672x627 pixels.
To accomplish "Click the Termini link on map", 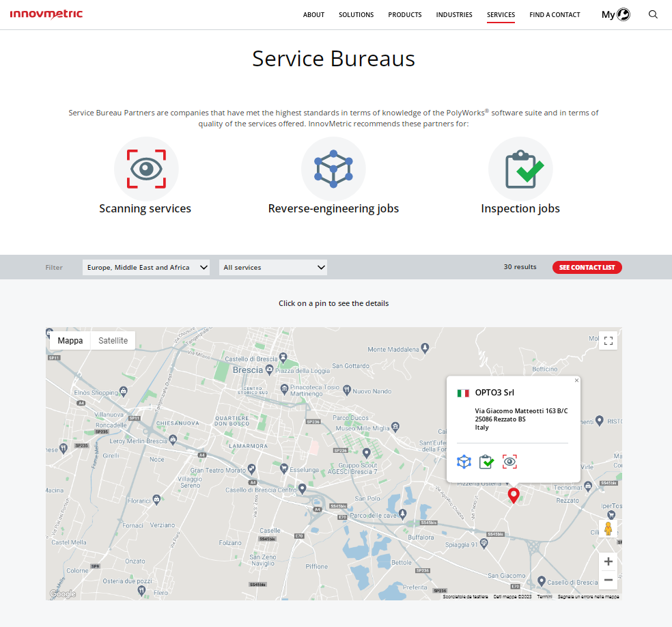I will [x=545, y=596].
